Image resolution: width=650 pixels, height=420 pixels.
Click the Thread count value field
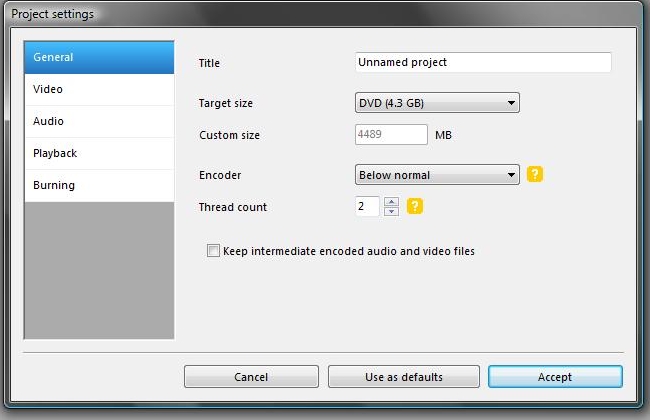click(367, 206)
